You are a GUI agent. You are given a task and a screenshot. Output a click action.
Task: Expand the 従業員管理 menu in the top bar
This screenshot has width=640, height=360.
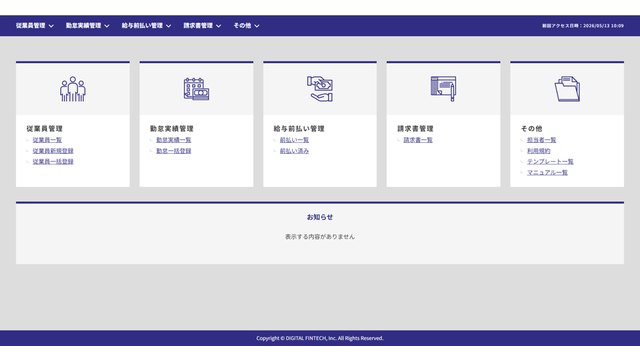tap(35, 26)
